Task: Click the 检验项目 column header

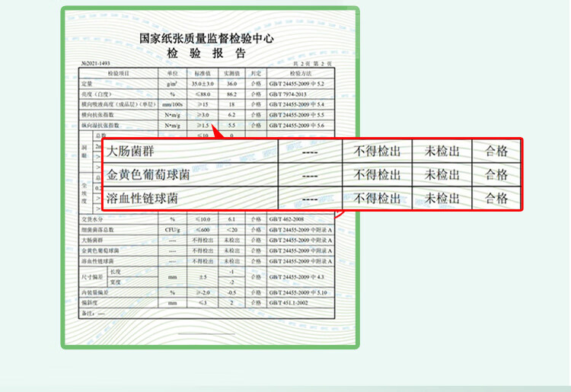Action: click(118, 73)
